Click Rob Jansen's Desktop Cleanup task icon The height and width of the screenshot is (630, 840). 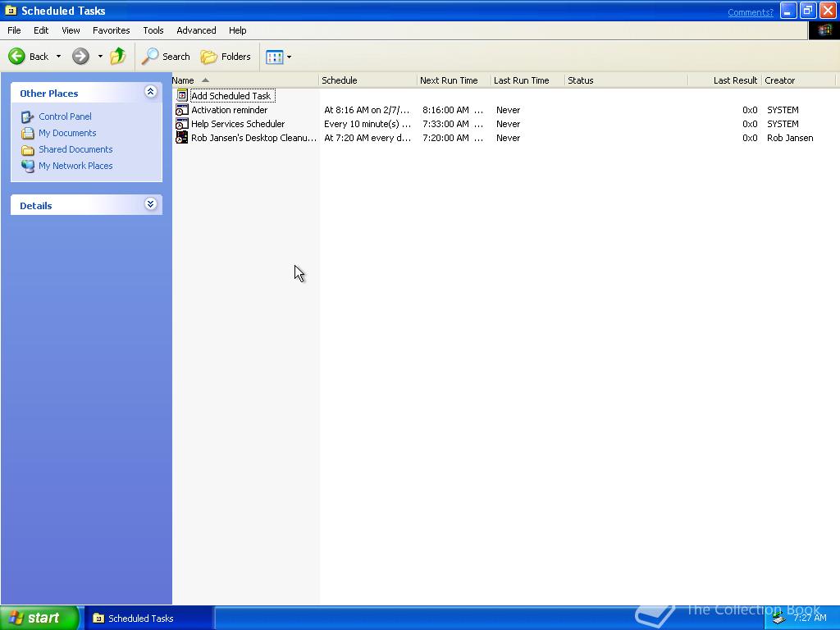182,138
